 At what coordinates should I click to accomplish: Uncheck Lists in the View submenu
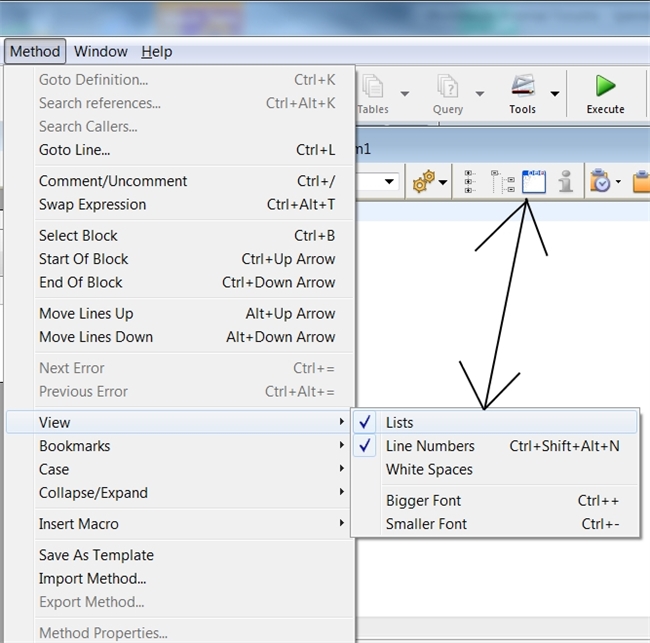(400, 422)
